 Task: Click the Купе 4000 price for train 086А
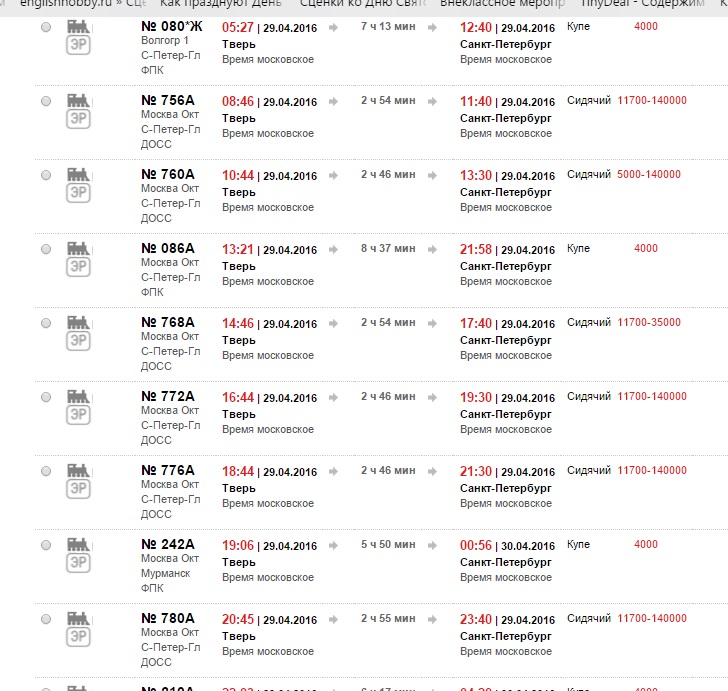click(x=646, y=249)
